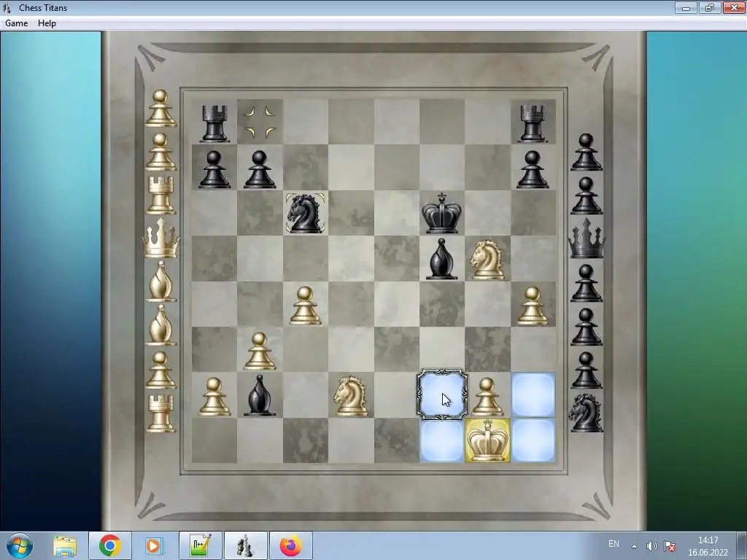This screenshot has width=747, height=560.
Task: Restore down the Chess Titans window
Action: click(709, 7)
